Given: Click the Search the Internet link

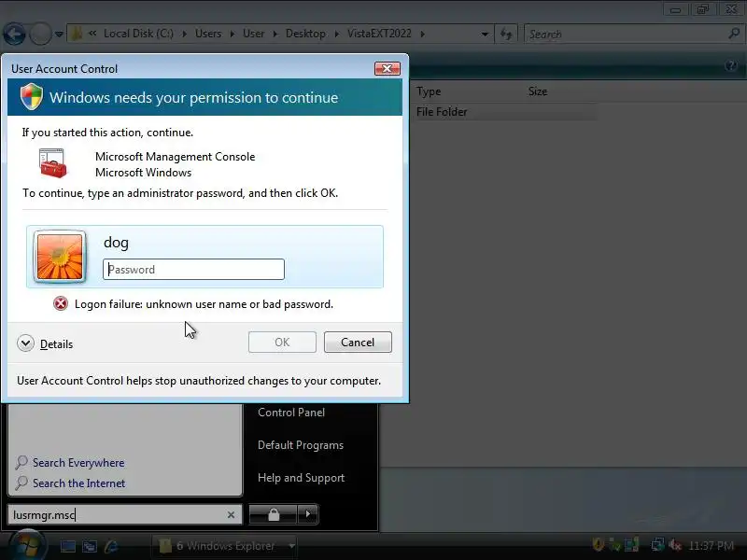Looking at the screenshot, I should tap(78, 483).
